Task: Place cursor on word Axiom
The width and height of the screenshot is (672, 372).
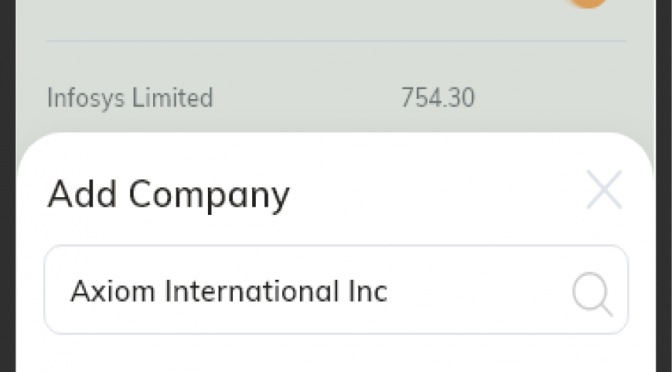Action: click(112, 291)
